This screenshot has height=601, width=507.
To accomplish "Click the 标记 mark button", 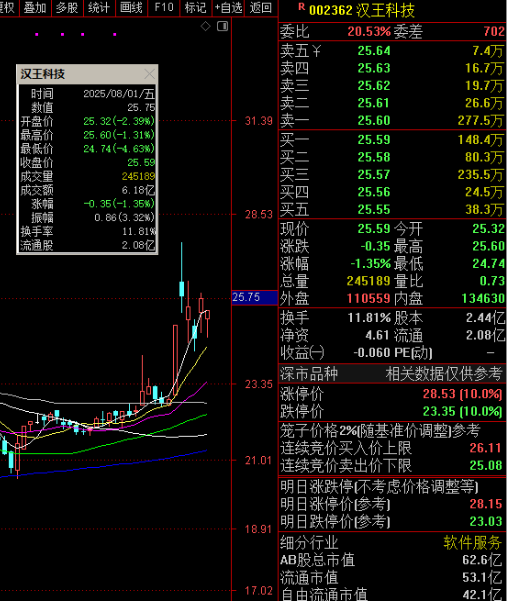I will point(195,7).
